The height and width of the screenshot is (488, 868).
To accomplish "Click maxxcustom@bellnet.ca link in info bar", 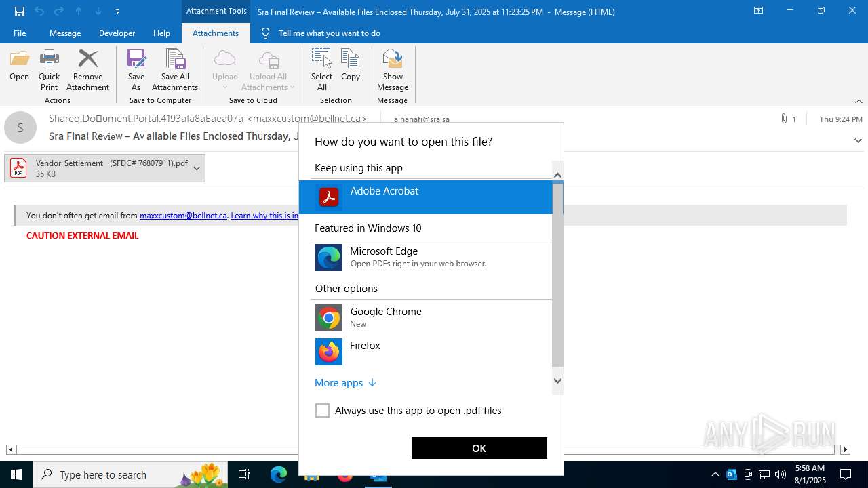I will click(x=183, y=216).
